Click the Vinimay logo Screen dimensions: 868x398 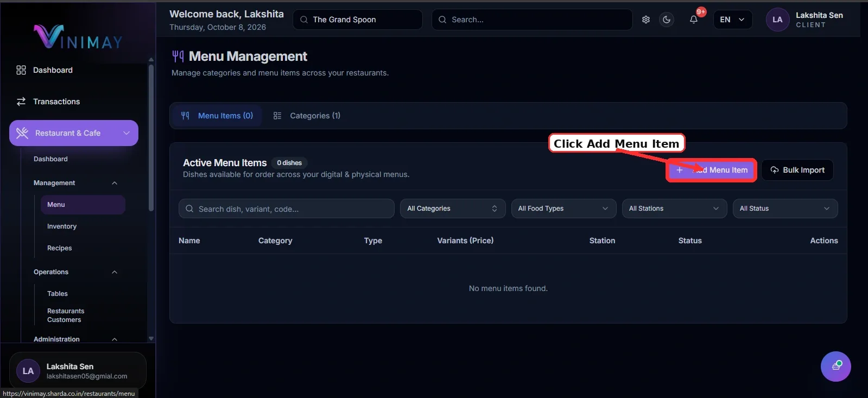78,36
